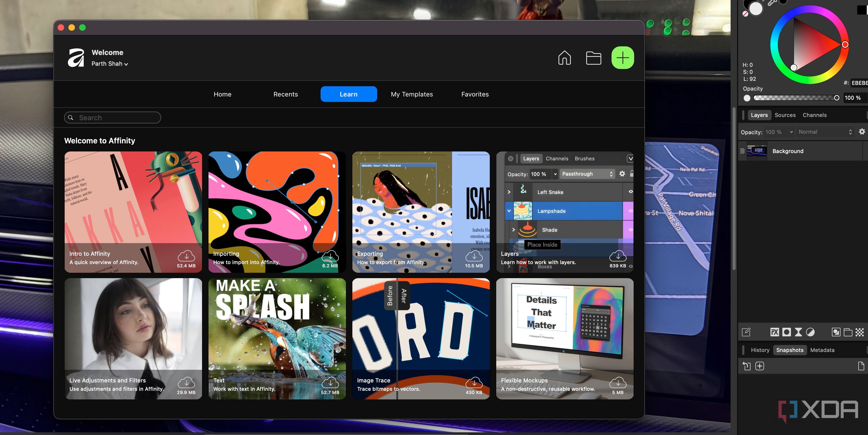Click the Layer Effects FX icon
Image resolution: width=868 pixels, height=435 pixels.
[x=774, y=332]
